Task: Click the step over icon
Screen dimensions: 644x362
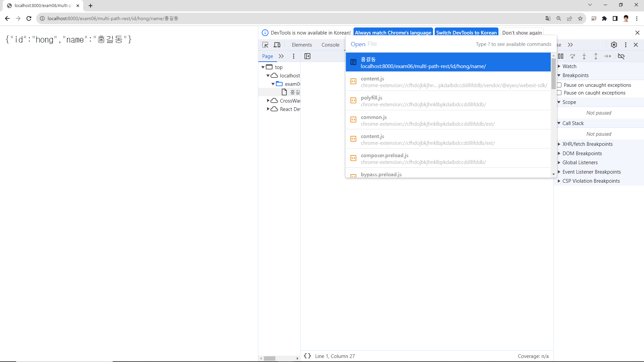Action: coord(573,56)
